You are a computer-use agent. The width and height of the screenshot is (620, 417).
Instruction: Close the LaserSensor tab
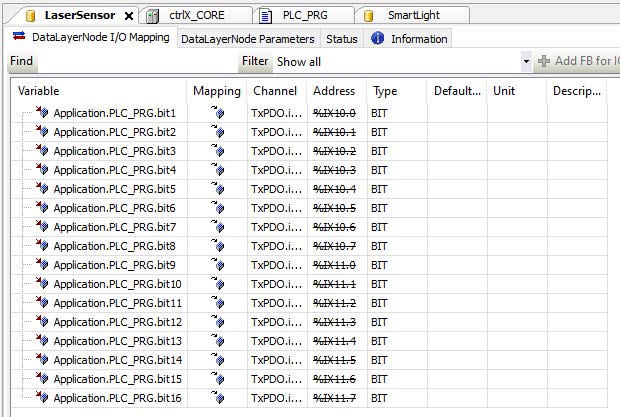(x=127, y=16)
